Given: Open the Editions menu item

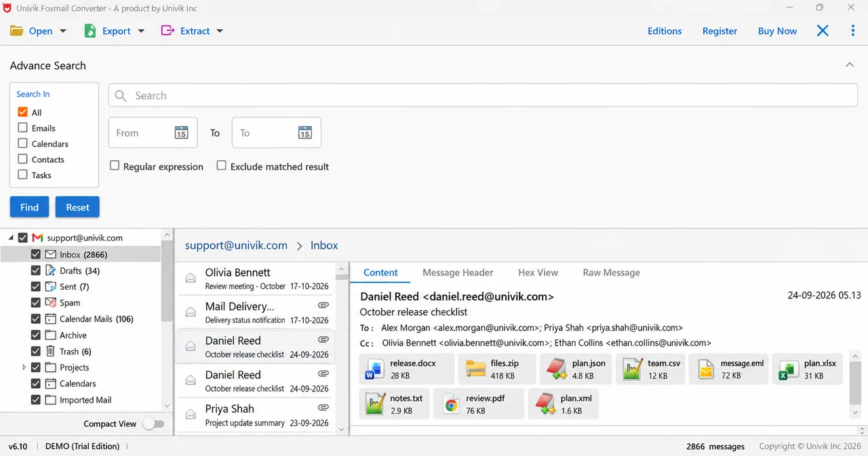Looking at the screenshot, I should 665,31.
